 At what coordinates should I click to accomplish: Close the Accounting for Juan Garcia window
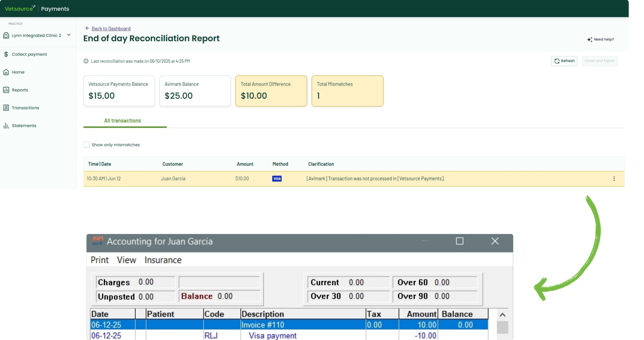495,241
